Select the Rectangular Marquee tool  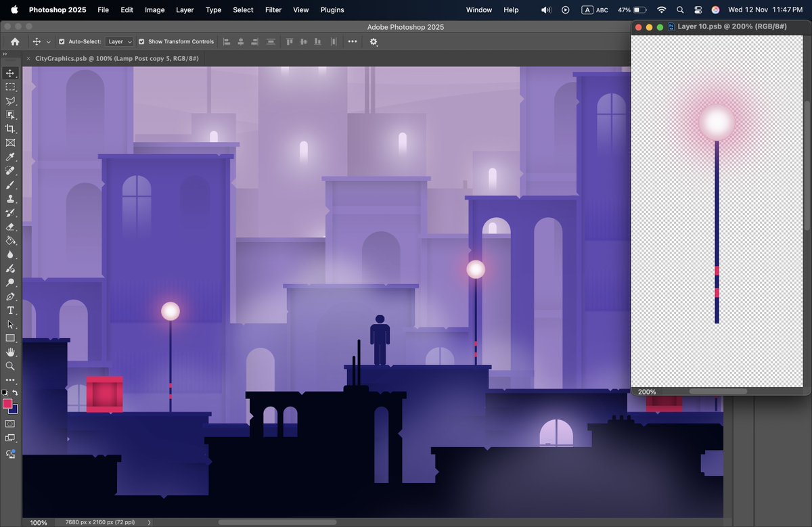point(10,87)
